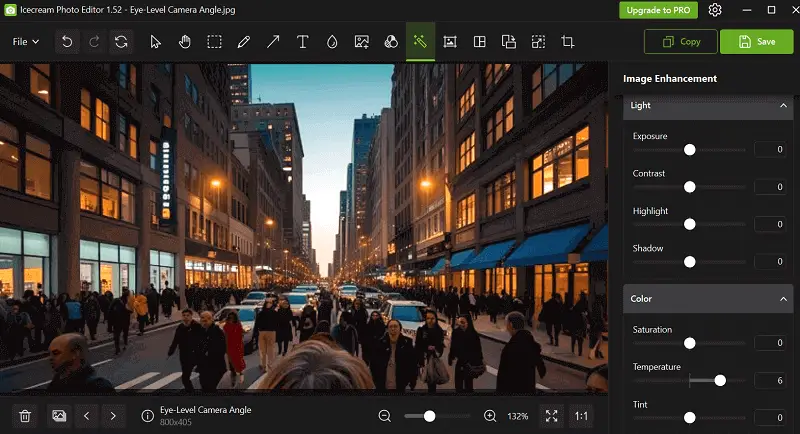Click the Temperature slider handle
The width and height of the screenshot is (800, 434).
pyautogui.click(x=720, y=380)
